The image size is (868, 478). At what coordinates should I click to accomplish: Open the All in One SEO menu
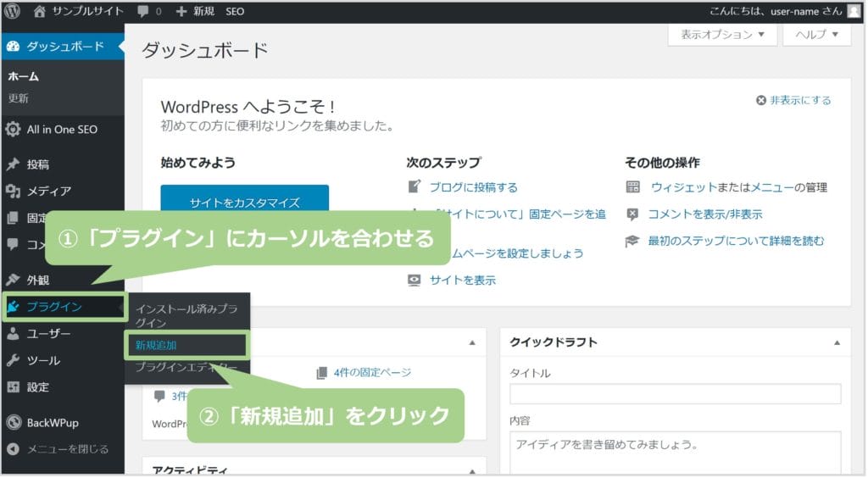point(62,130)
